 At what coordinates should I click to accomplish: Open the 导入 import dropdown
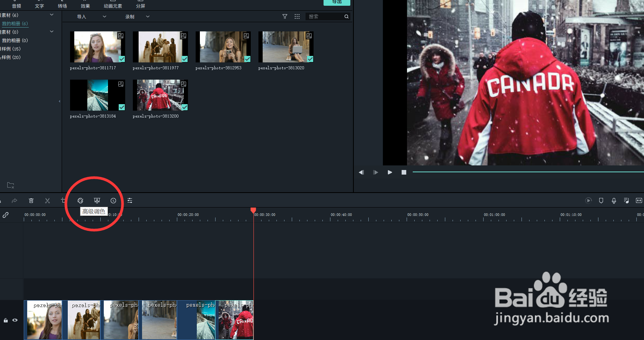click(92, 16)
